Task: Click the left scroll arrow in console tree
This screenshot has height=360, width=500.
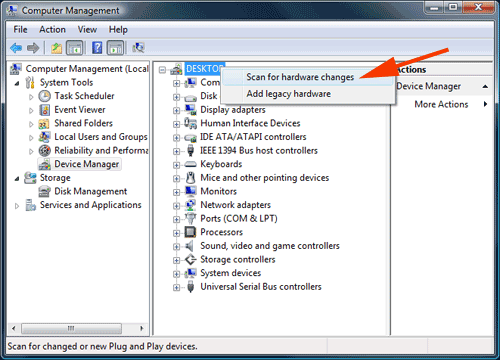Action: point(13,328)
